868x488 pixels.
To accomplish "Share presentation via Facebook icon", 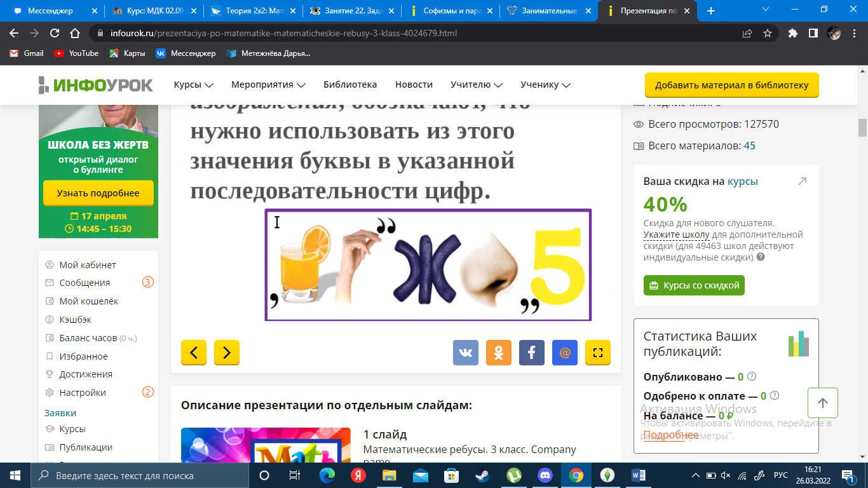I will 532,353.
